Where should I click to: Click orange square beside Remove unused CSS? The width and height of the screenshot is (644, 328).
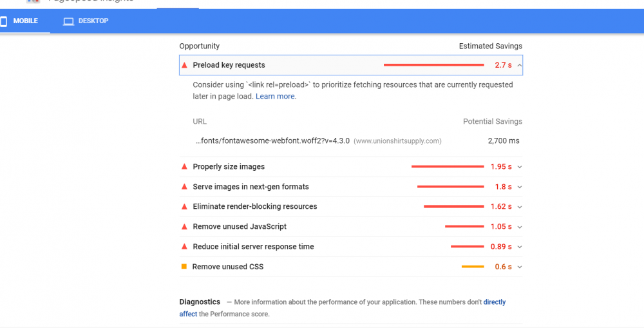pyautogui.click(x=184, y=267)
